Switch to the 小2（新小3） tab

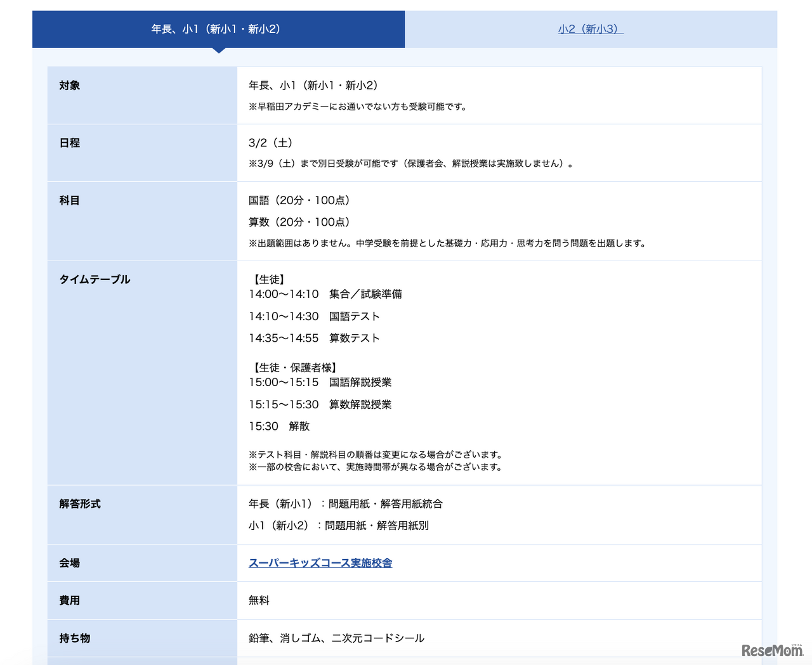[591, 29]
